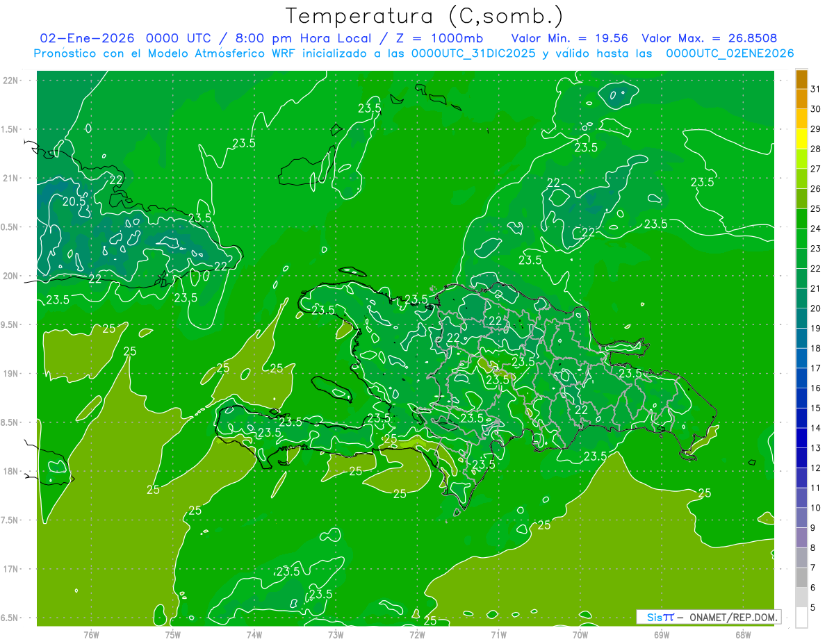Image resolution: width=834 pixels, height=644 pixels.
Task: Select the "0000UTC_31DIC2025" initialization timestamp
Action: click(x=474, y=53)
